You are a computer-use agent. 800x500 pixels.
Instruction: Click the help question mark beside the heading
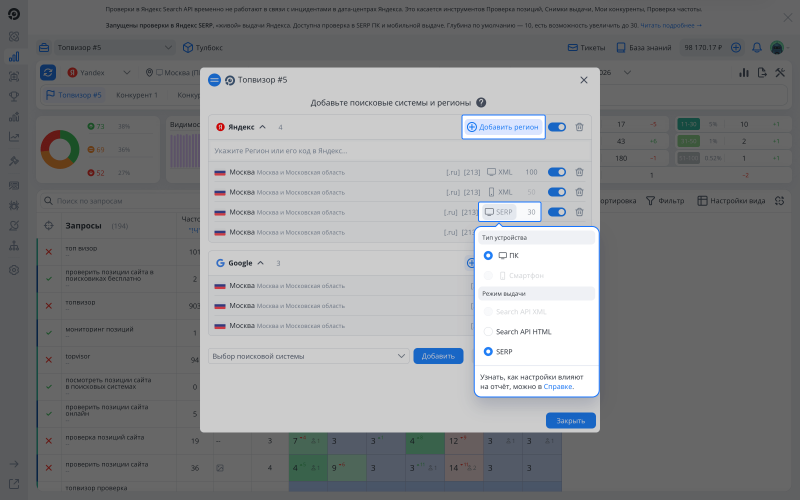(481, 103)
